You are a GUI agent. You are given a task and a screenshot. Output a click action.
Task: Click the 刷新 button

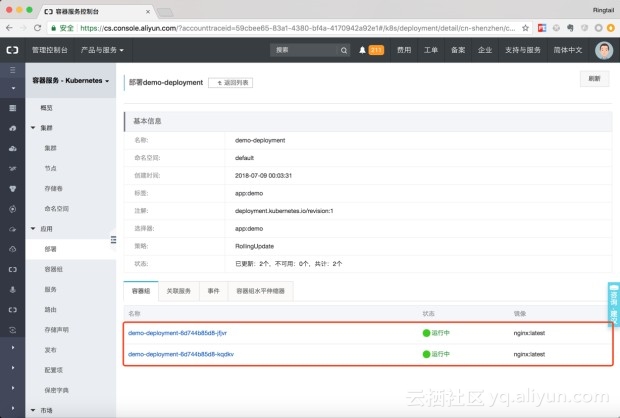pyautogui.click(x=594, y=79)
